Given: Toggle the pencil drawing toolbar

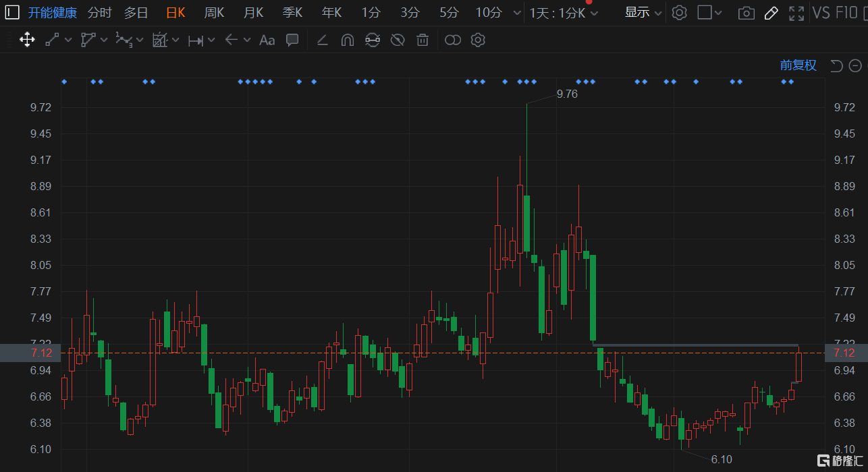Looking at the screenshot, I should 771,13.
